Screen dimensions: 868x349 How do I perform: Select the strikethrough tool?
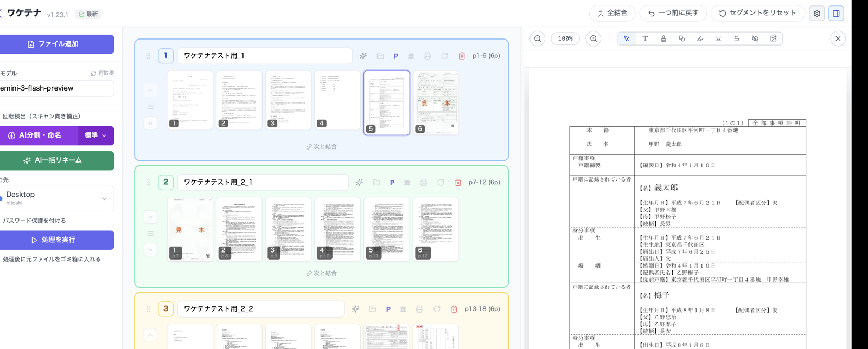tap(737, 38)
